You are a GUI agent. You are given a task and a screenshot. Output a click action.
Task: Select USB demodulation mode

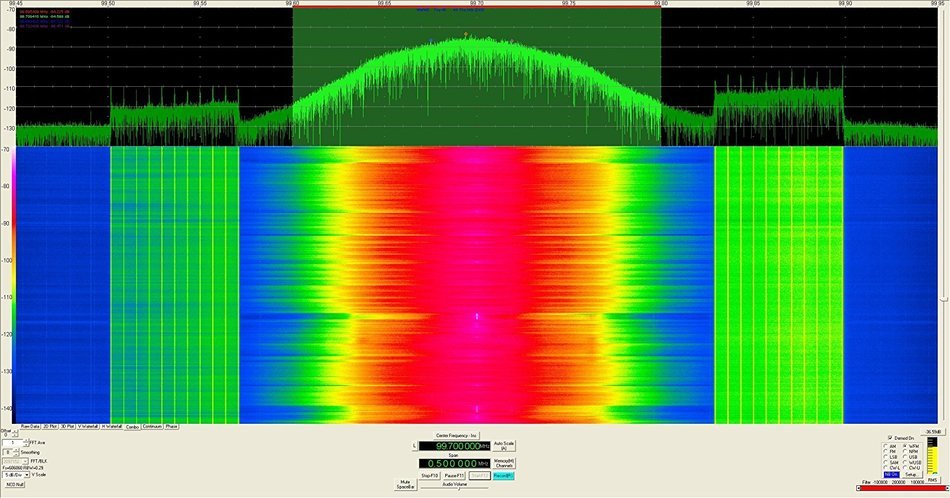(x=905, y=457)
